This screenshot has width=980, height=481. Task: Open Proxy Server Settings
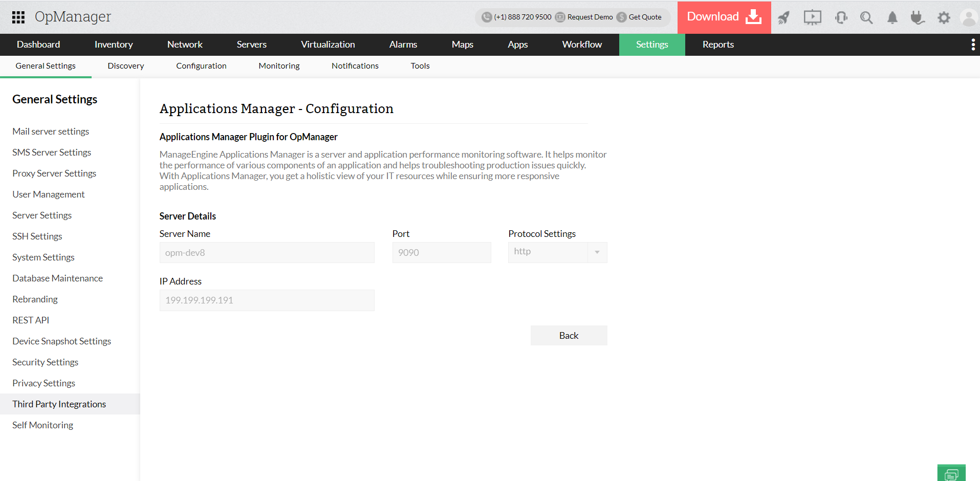[54, 173]
